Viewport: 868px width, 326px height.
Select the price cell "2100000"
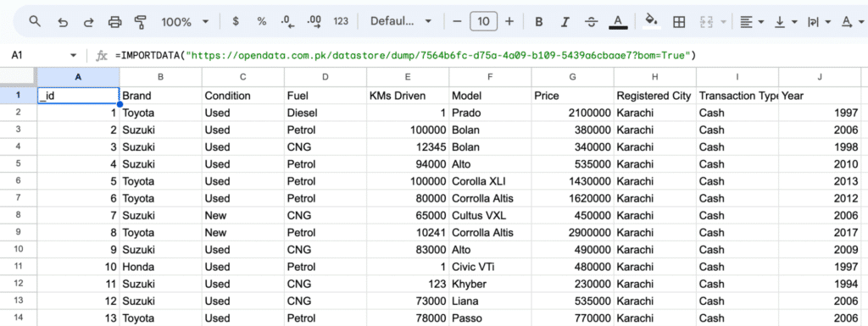[x=572, y=113]
